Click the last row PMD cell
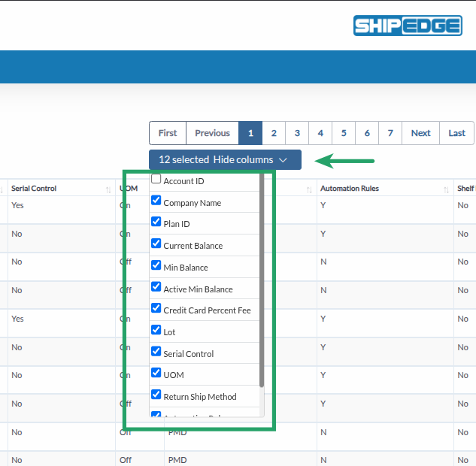This screenshot has width=476, height=466. click(x=241, y=460)
